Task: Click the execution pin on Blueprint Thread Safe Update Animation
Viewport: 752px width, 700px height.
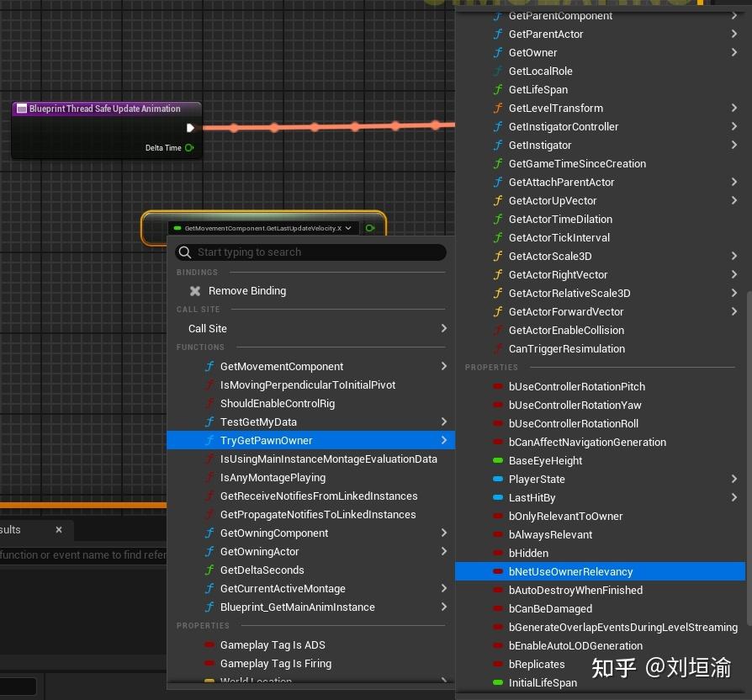Action: pyautogui.click(x=191, y=128)
